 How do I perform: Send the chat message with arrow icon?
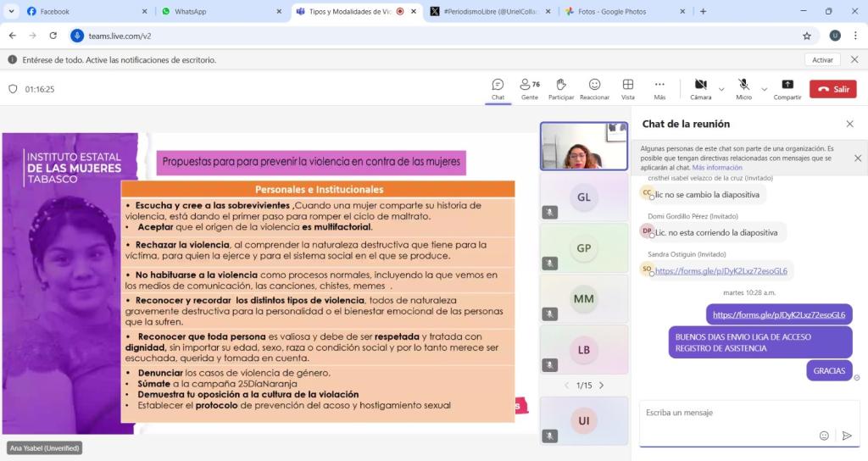point(846,436)
